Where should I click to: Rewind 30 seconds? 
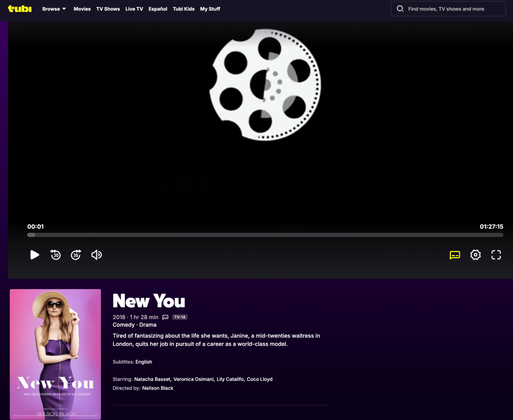coord(56,255)
